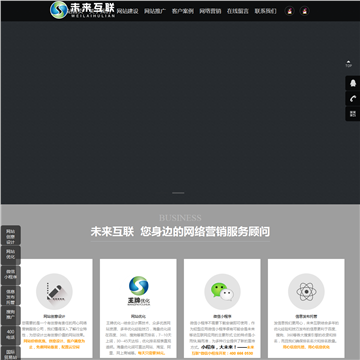Click the first round icon after 联系我们
The height and width of the screenshot is (360, 360).
click(289, 11)
